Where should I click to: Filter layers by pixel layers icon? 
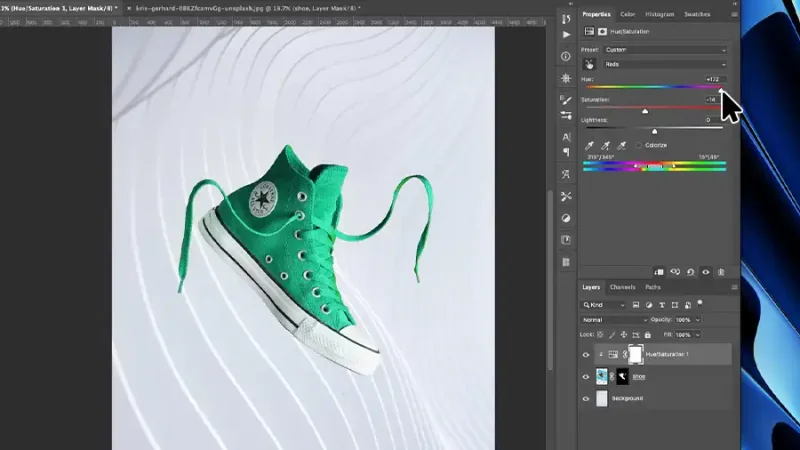(636, 305)
